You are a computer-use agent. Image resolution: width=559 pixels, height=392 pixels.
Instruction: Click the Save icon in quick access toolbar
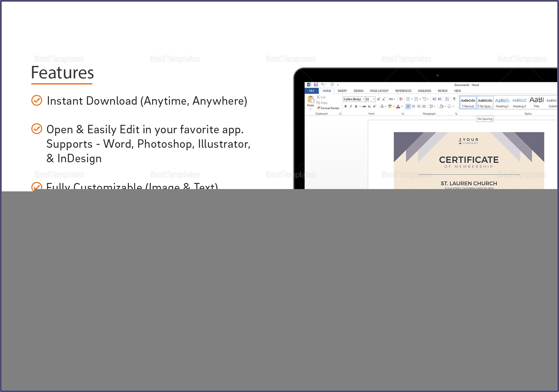[x=316, y=85]
